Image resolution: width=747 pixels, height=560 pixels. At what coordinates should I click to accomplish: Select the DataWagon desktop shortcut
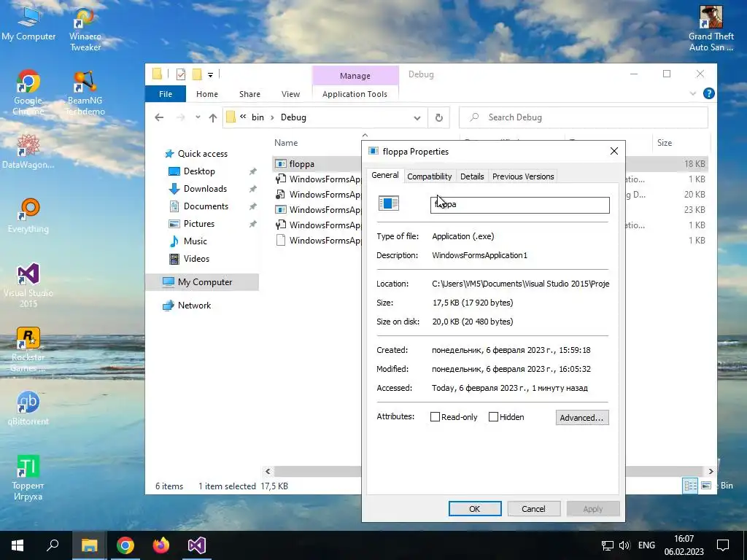coord(28,152)
